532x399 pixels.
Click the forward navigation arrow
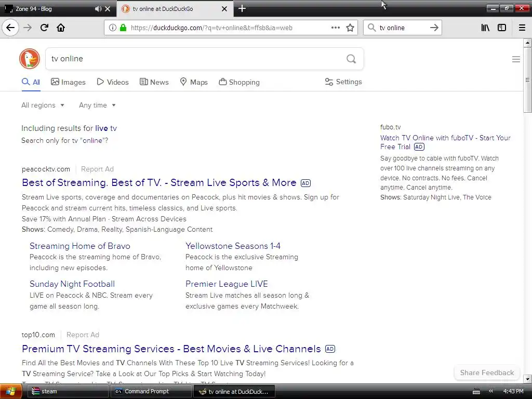(x=28, y=28)
